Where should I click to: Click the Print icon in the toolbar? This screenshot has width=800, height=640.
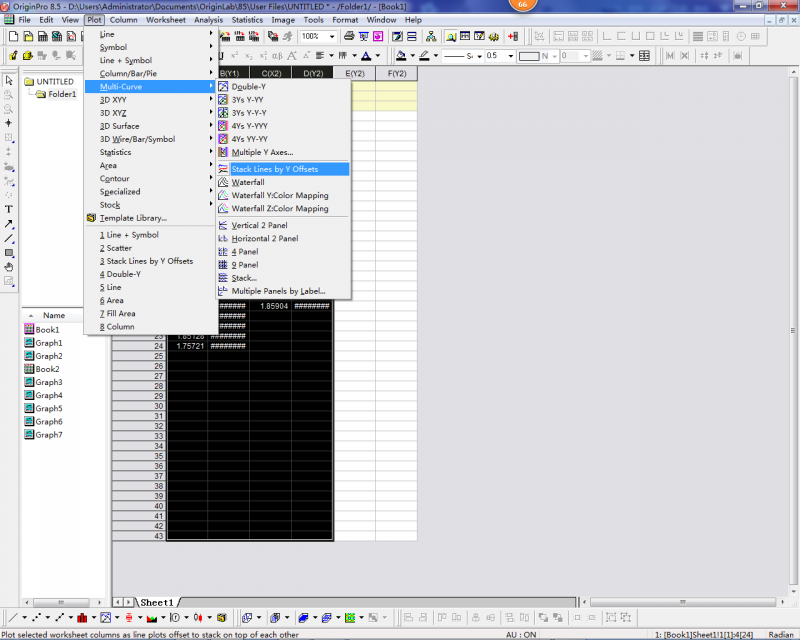[349, 37]
